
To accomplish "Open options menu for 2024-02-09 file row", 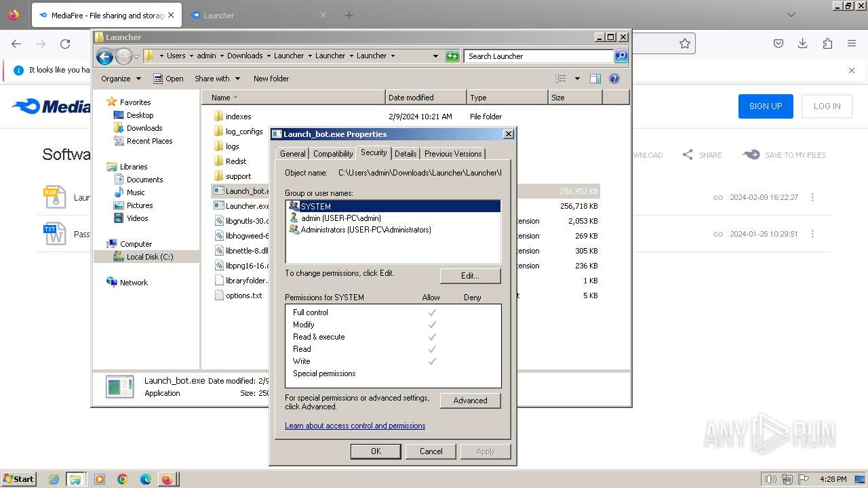I will tap(812, 197).
